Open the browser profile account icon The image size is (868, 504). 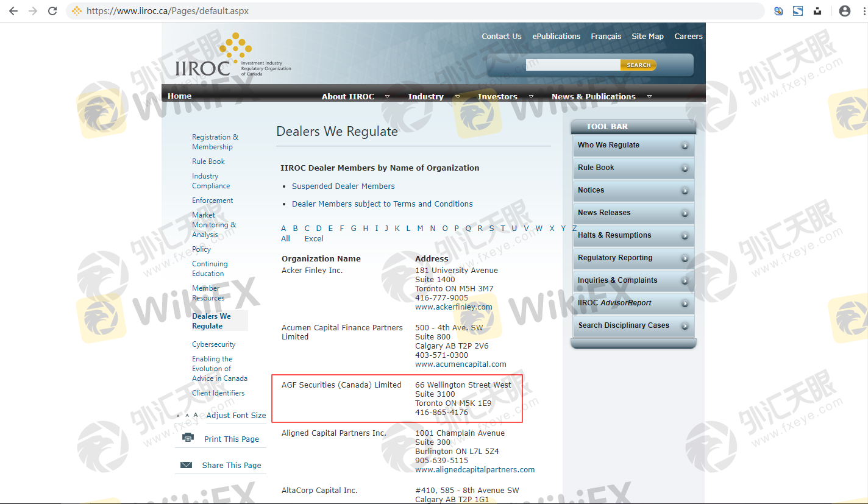point(844,11)
